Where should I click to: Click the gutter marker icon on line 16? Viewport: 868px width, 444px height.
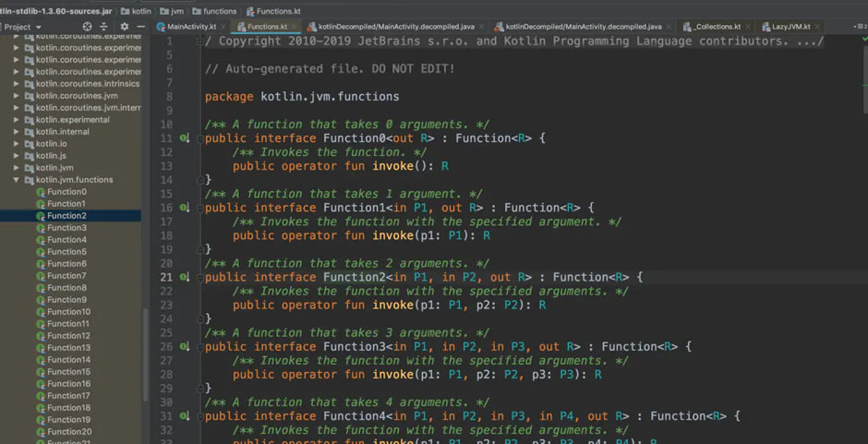pos(184,208)
